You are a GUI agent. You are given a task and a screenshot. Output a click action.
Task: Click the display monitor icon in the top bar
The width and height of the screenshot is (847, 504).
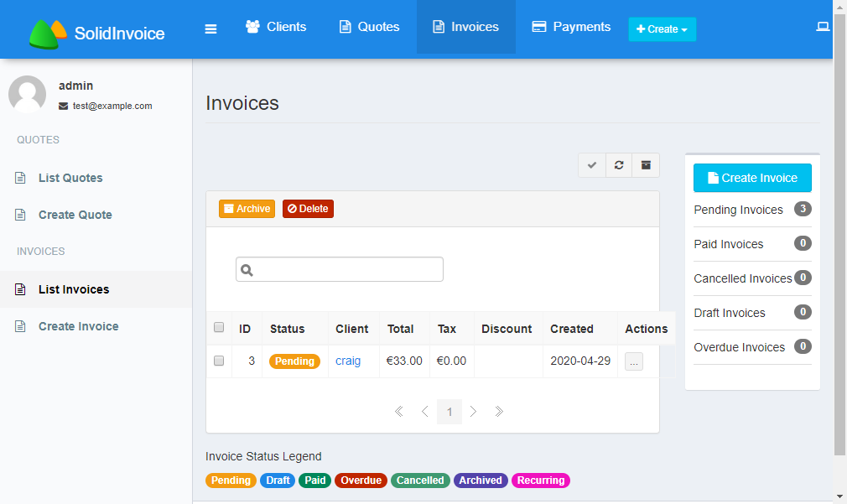pyautogui.click(x=823, y=27)
